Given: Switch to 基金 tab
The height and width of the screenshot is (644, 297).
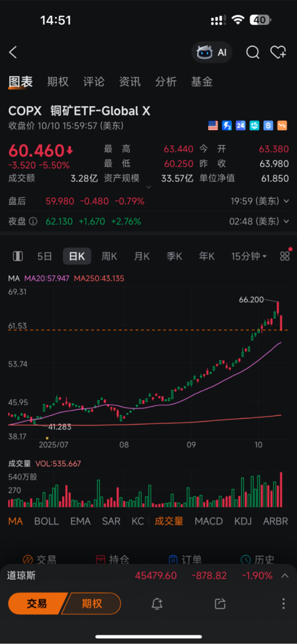Looking at the screenshot, I should 202,81.
